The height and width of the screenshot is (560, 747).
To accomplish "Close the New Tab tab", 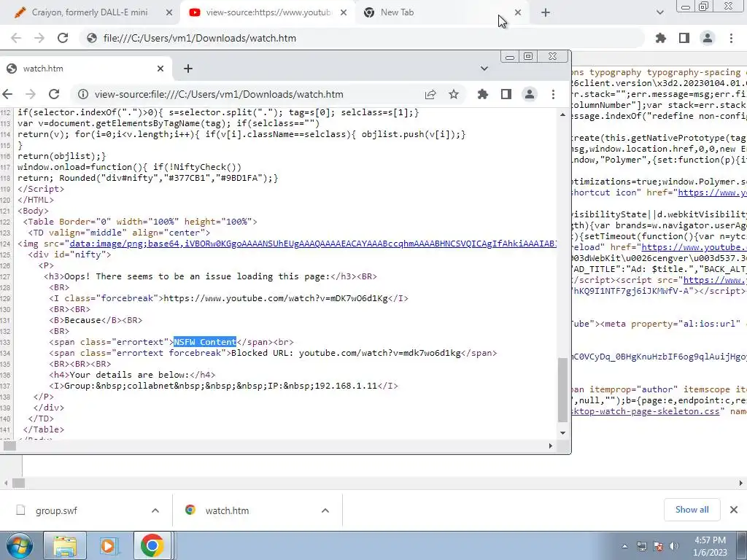I will [518, 12].
